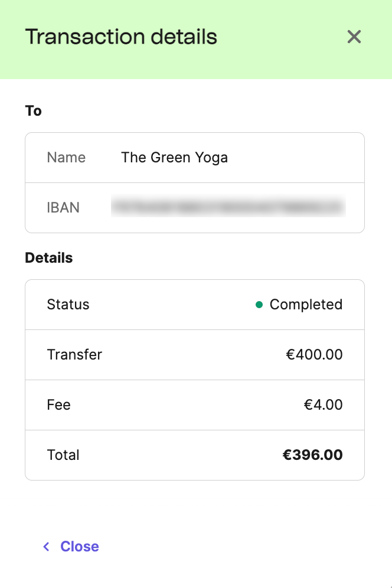
Task: Click the Completed status text
Action: [306, 305]
